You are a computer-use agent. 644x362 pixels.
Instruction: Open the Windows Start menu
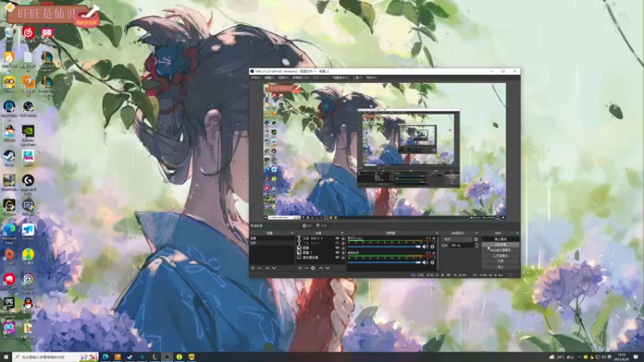tap(6, 356)
